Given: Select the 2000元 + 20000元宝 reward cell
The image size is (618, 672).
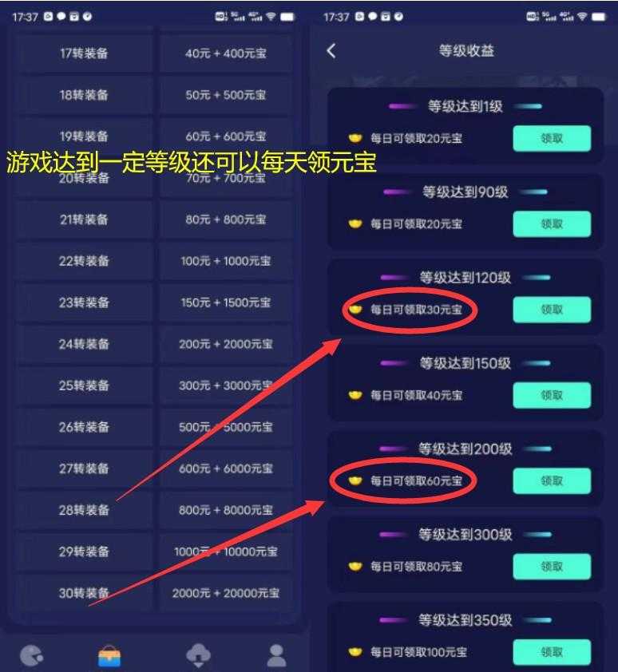Looking at the screenshot, I should tap(226, 593).
